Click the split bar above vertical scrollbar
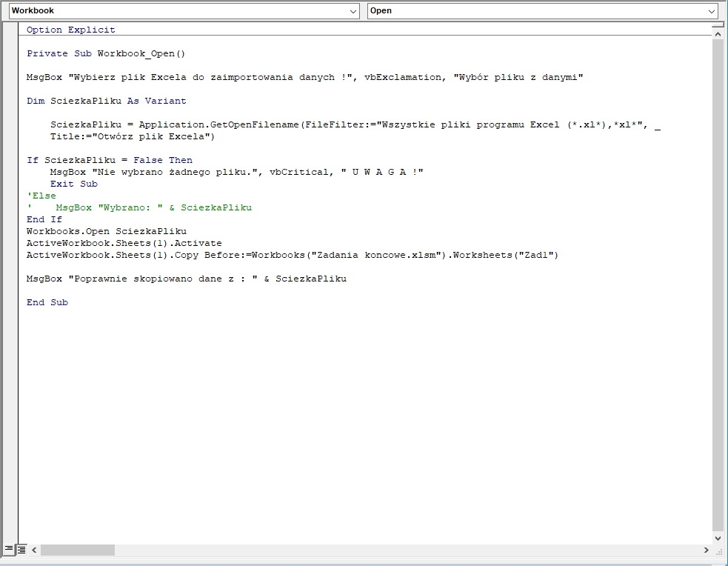The height and width of the screenshot is (566, 728). (718, 25)
